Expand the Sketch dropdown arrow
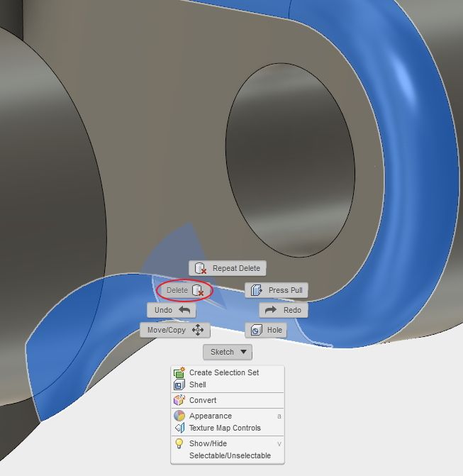This screenshot has height=476, width=463. pos(243,352)
